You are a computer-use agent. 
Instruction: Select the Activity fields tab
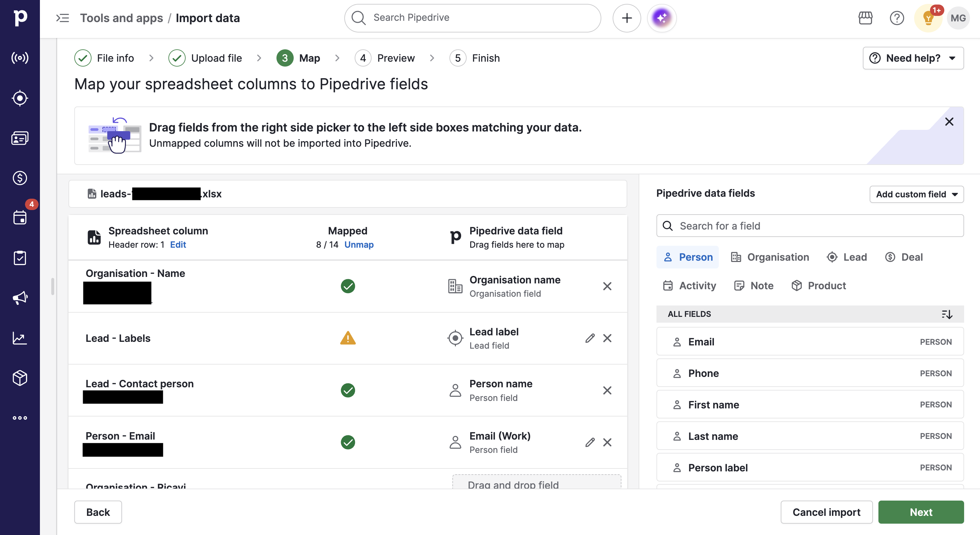tap(689, 286)
